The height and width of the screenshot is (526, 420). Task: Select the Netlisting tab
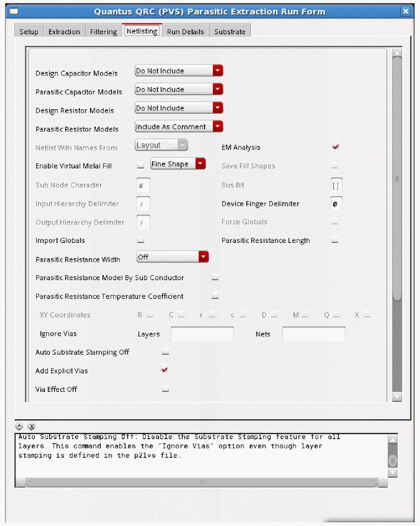(142, 31)
